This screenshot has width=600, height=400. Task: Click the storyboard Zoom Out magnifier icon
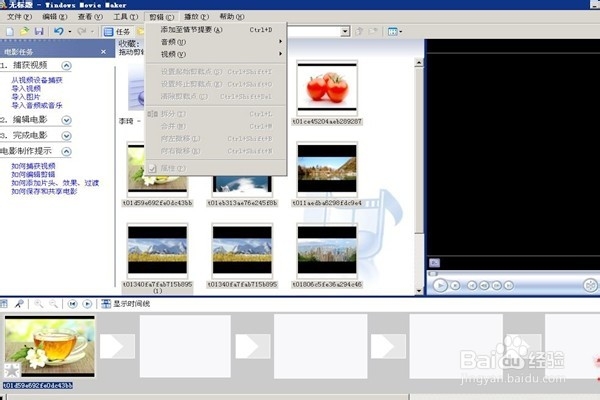pos(53,304)
